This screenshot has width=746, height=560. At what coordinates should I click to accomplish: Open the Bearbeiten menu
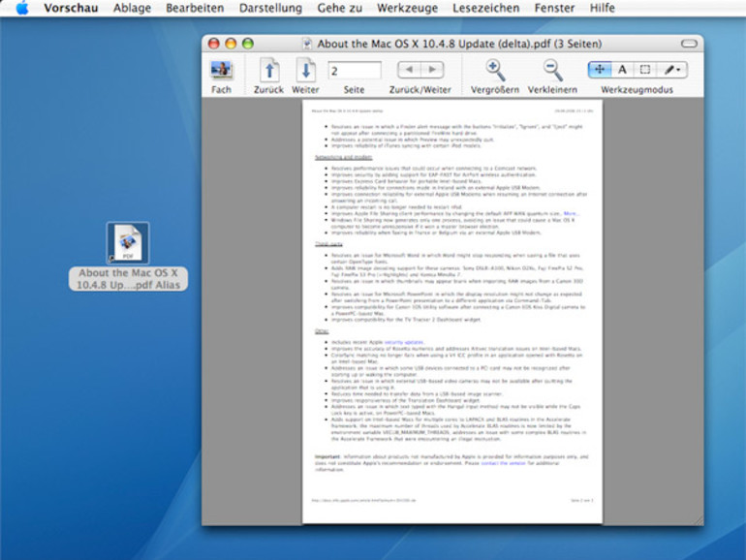(x=195, y=8)
